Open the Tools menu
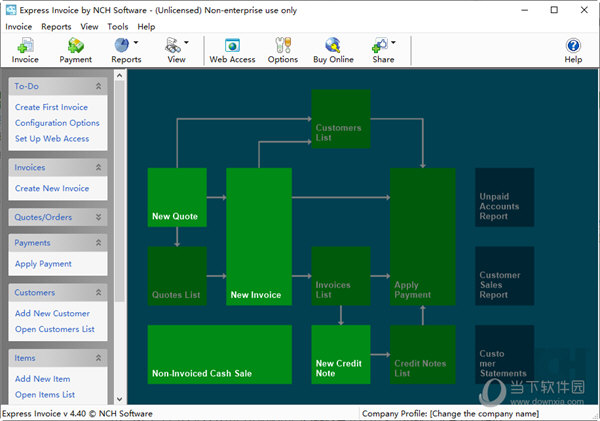The image size is (600, 421). (117, 26)
